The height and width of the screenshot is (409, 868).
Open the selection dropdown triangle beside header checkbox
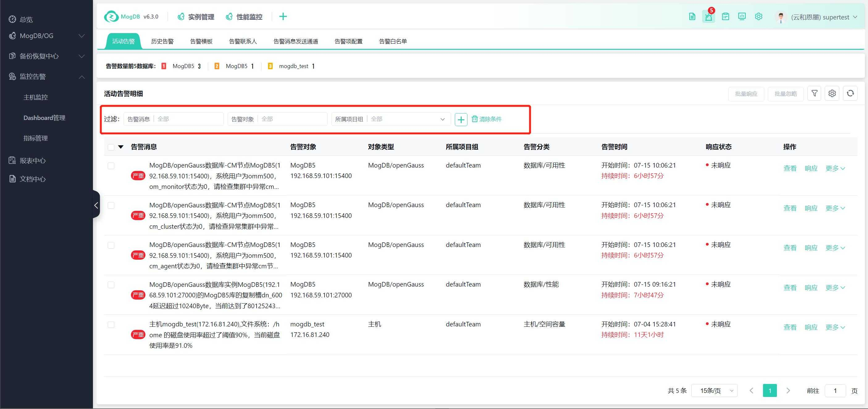(x=121, y=147)
